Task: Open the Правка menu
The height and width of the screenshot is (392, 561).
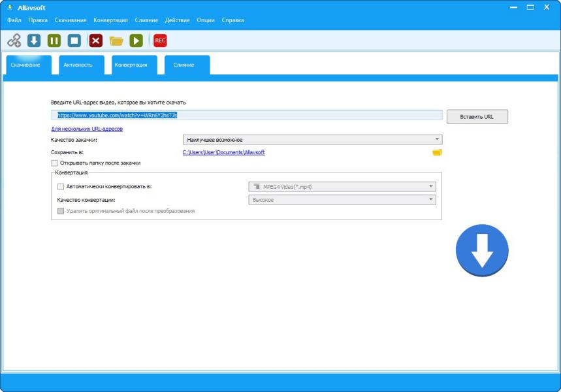Action: coord(38,20)
